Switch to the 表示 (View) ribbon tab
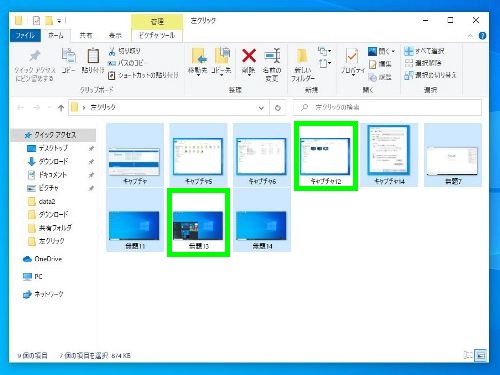500x375 pixels. [115, 35]
